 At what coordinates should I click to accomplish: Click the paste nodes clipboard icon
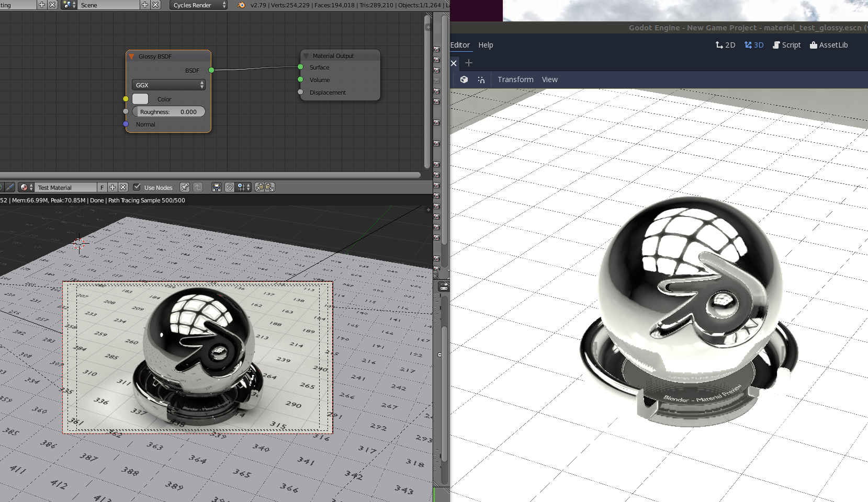click(x=269, y=187)
